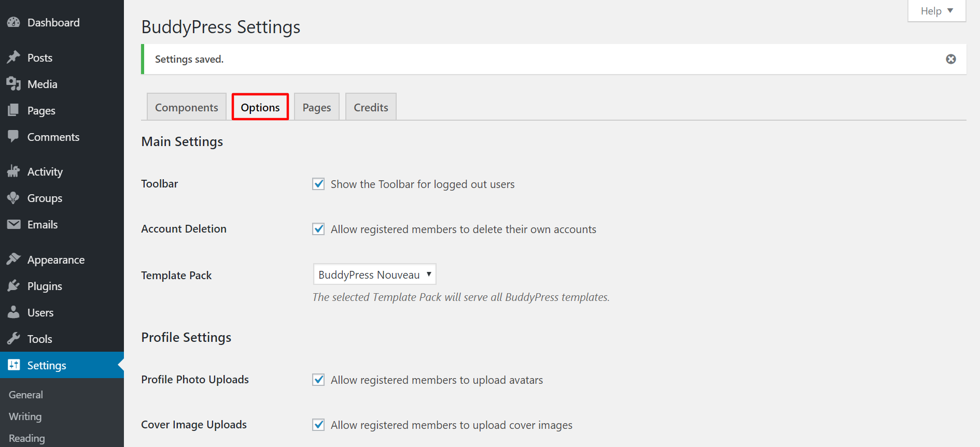Click the Emails envelope icon
980x447 pixels.
(x=13, y=224)
